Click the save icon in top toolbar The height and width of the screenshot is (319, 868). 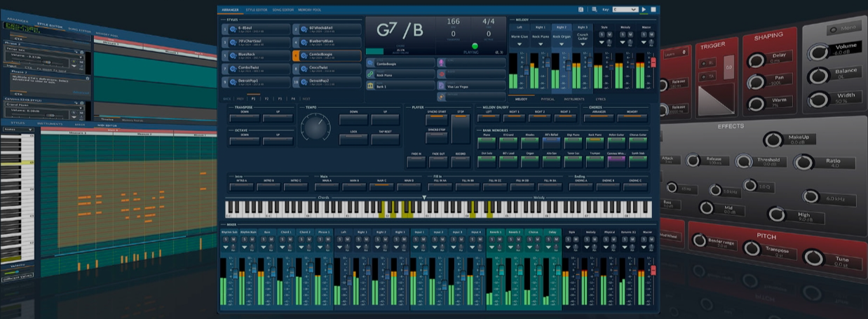[581, 10]
